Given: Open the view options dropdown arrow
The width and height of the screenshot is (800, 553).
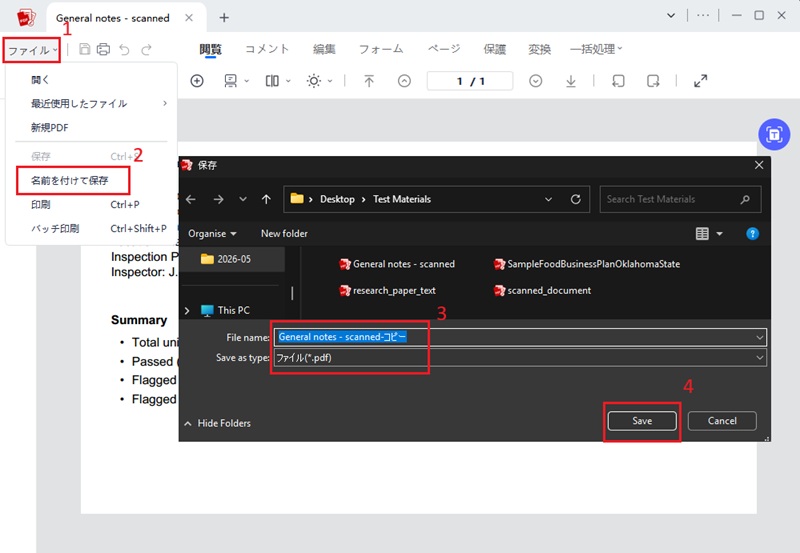Looking at the screenshot, I should [719, 234].
